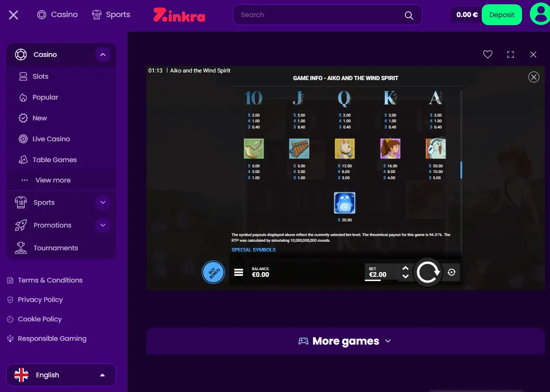Click the J card symbol
Screen dimensions: 550x392
[x=299, y=98]
